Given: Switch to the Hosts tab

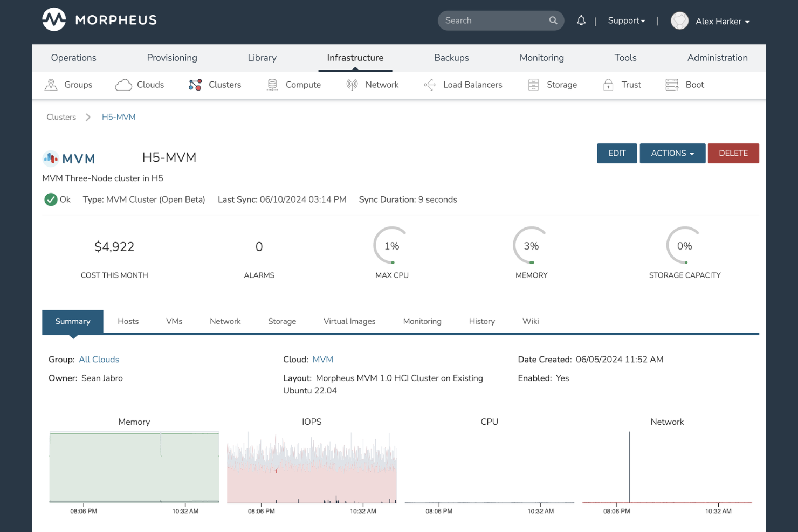Looking at the screenshot, I should tap(128, 321).
